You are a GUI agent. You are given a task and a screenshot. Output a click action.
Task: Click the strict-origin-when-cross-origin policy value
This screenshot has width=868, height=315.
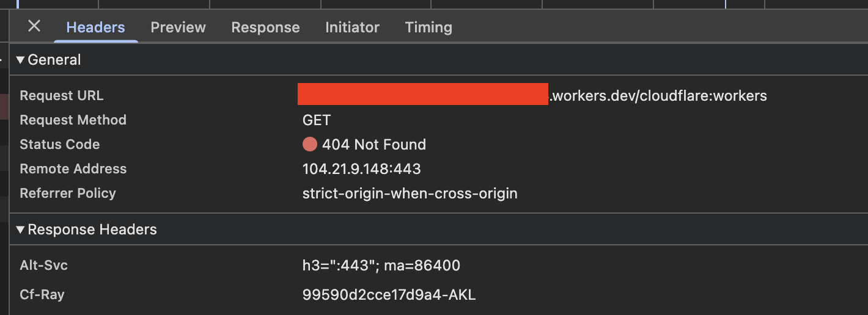410,194
